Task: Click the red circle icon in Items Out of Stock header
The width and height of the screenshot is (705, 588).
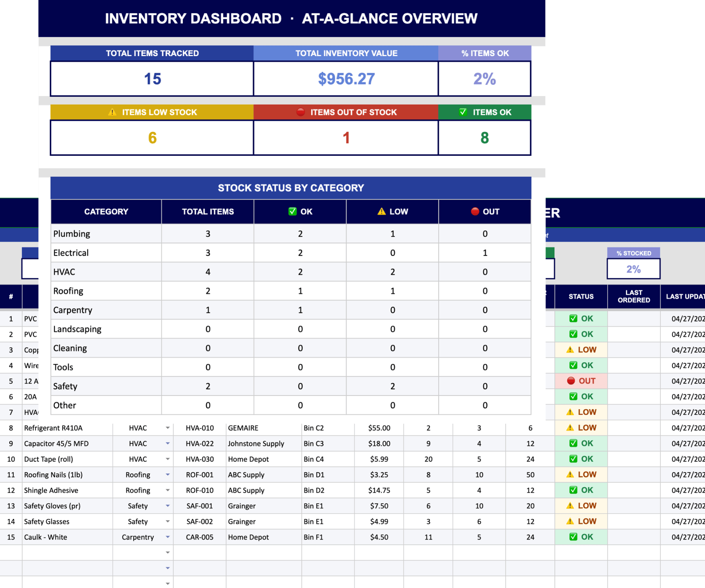Action: (300, 112)
